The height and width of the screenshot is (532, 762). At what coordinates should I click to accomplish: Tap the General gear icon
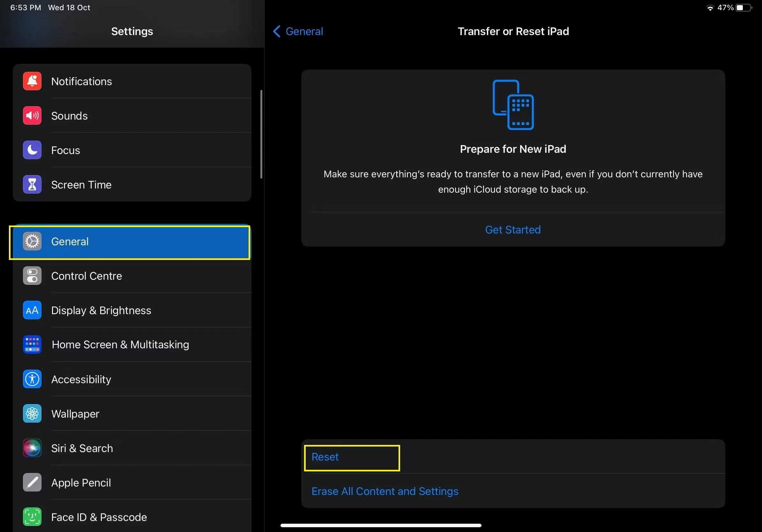coord(32,241)
